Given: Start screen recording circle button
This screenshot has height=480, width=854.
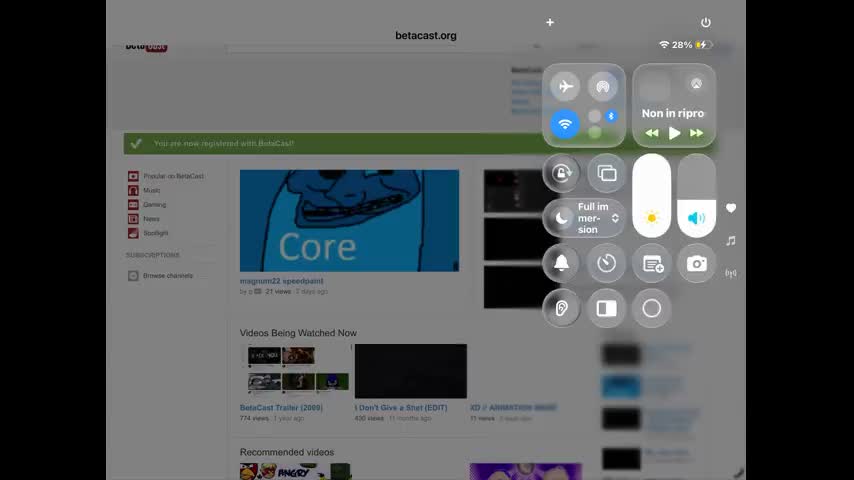Looking at the screenshot, I should click(x=652, y=308).
